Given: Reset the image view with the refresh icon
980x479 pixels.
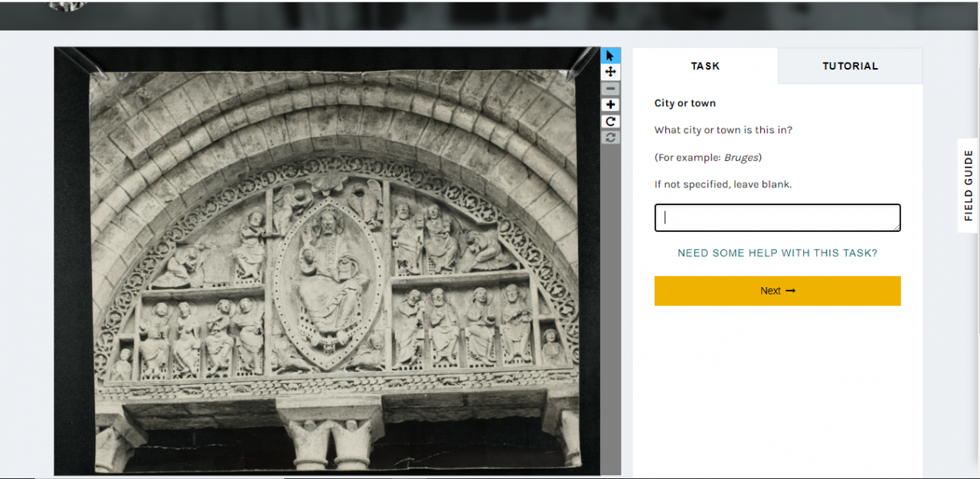Looking at the screenshot, I should tap(610, 138).
